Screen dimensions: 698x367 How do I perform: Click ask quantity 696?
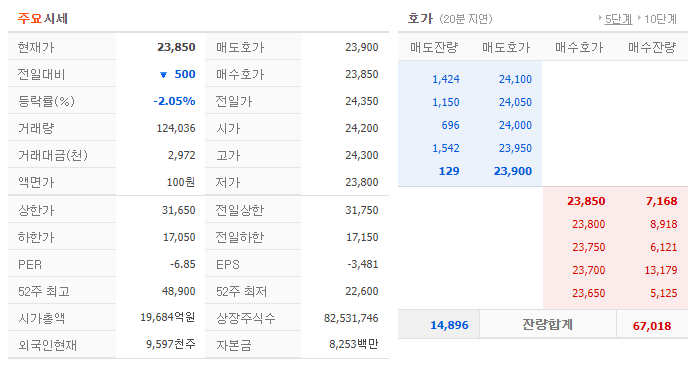pyautogui.click(x=450, y=125)
